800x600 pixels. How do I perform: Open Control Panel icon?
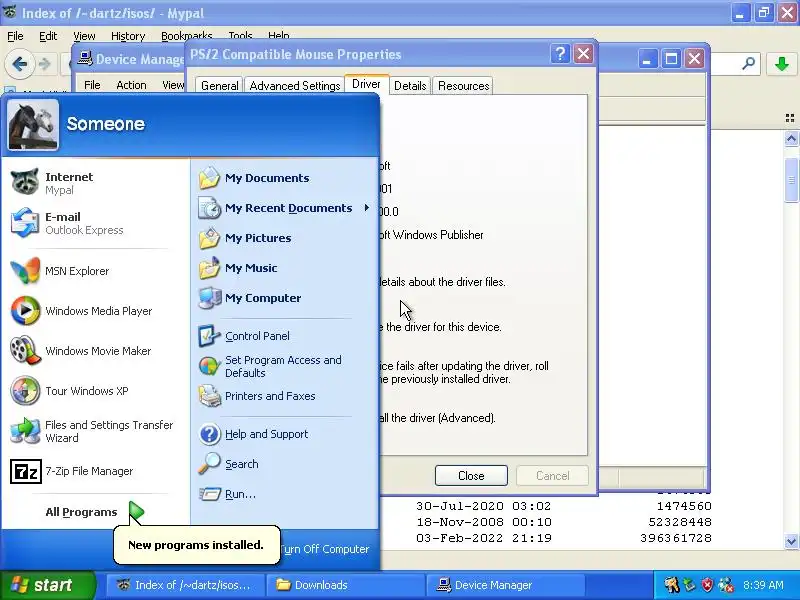pos(209,336)
